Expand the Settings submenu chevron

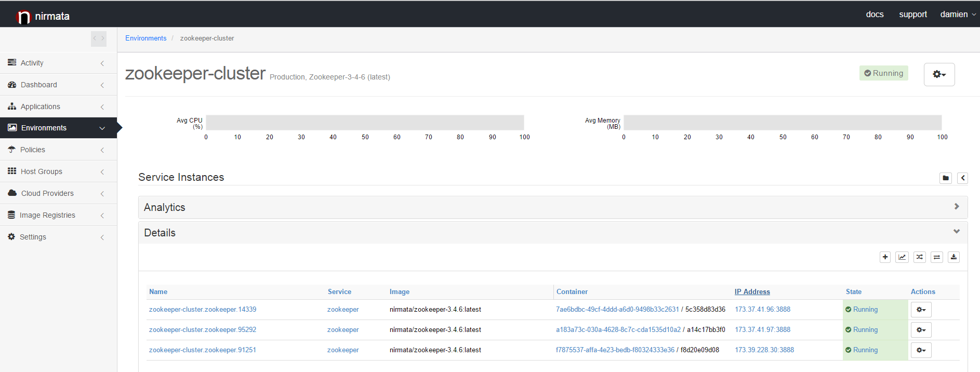[102, 237]
